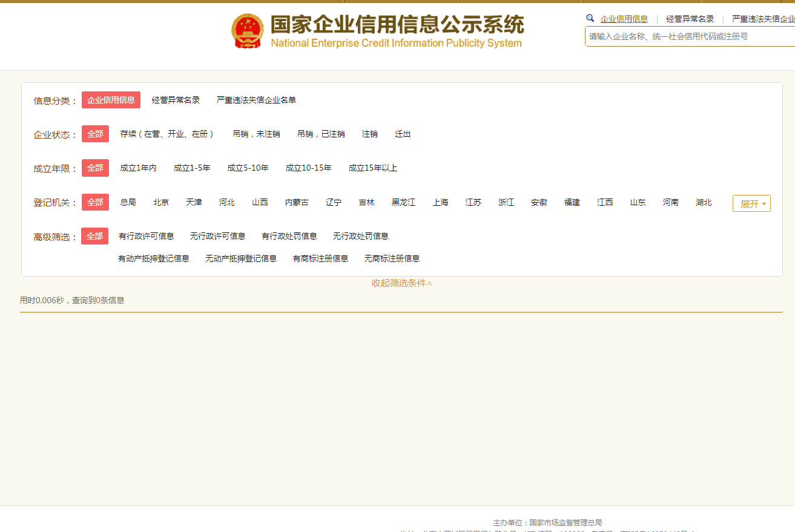Click footer text 主办单位：国家市场监督管理总局

point(547,522)
